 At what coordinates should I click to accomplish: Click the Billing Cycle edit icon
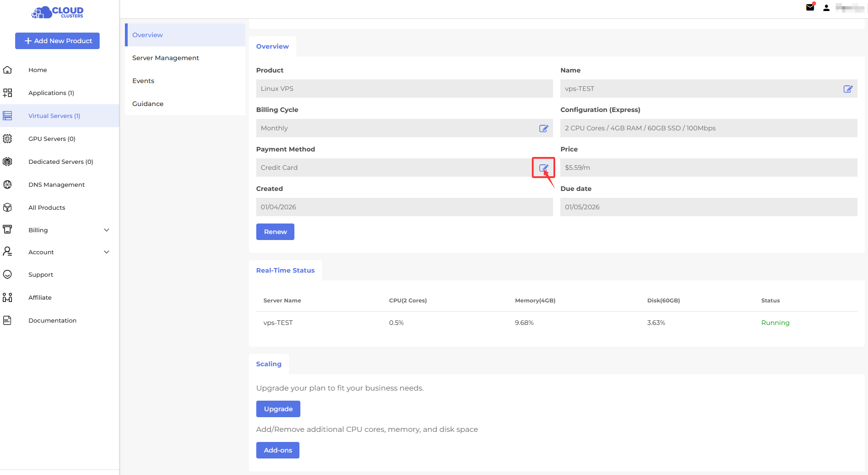(543, 129)
